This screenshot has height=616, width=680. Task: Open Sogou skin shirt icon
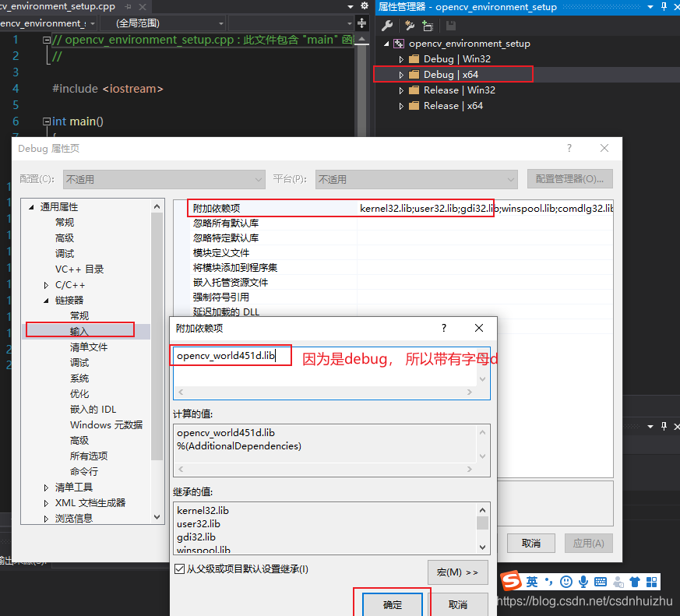(x=635, y=582)
